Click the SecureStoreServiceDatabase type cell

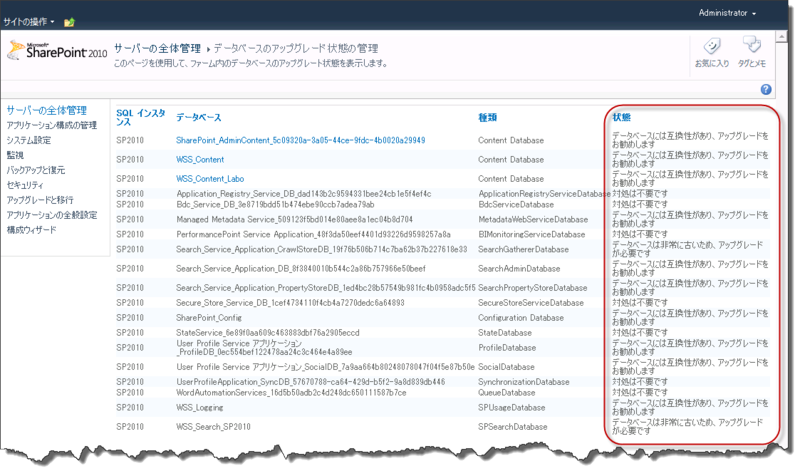(531, 303)
